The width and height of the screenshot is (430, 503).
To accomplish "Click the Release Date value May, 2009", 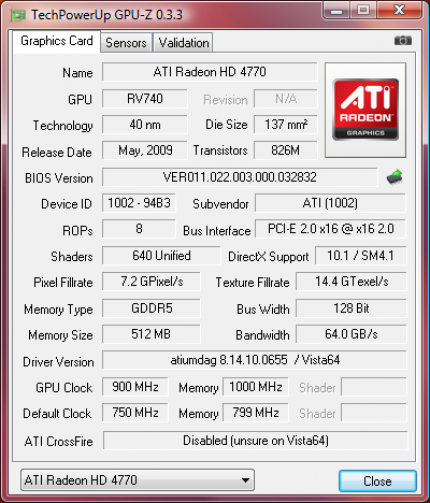I will (x=145, y=150).
